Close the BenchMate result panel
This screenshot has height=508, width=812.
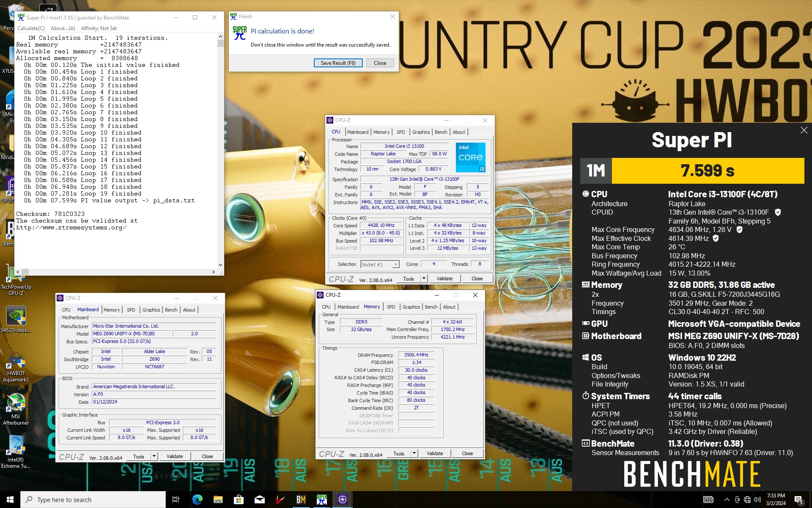[804, 130]
